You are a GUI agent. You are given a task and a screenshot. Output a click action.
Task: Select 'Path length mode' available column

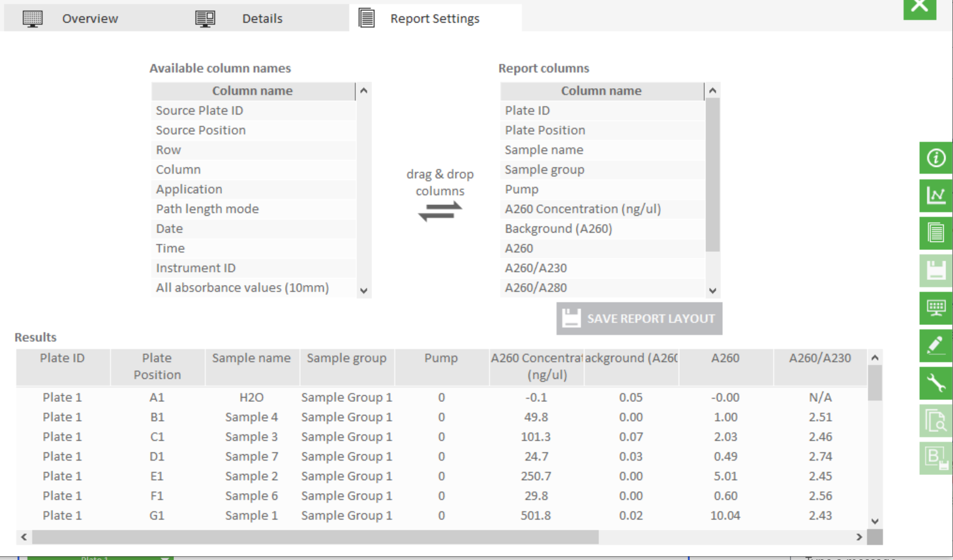click(207, 209)
